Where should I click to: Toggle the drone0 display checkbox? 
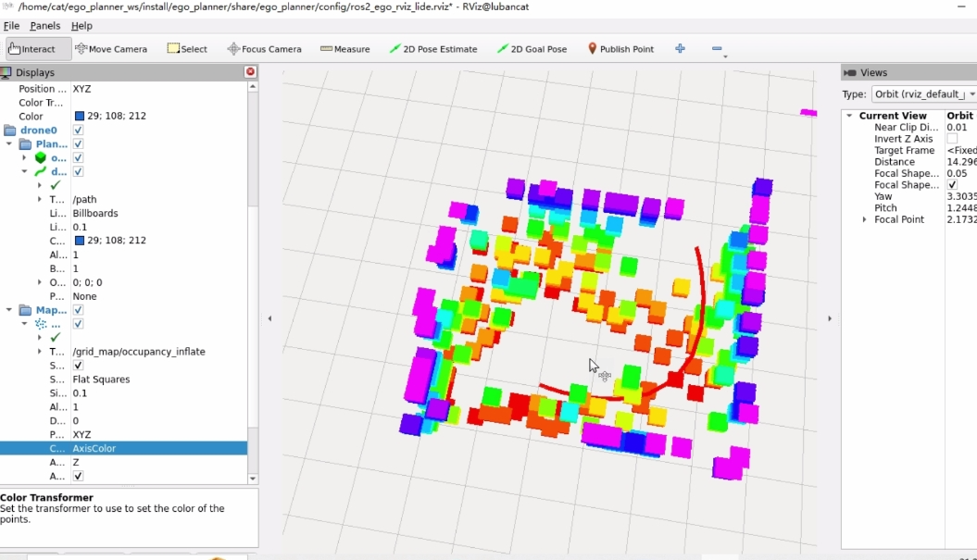click(x=79, y=131)
